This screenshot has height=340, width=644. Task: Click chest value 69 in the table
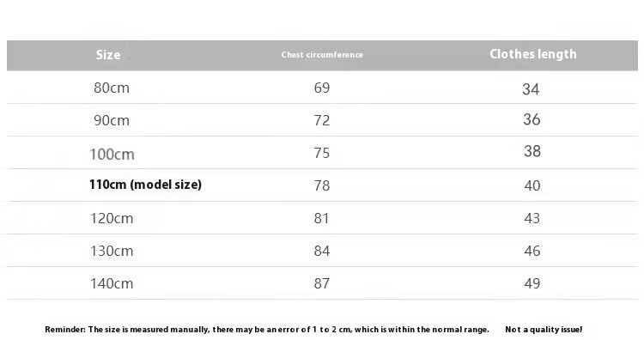[322, 88]
